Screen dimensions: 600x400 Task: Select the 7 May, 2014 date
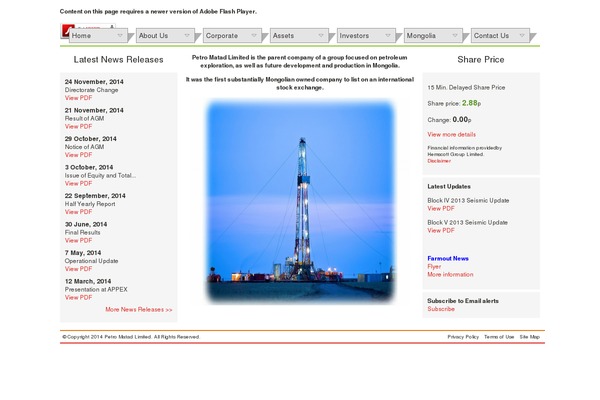pos(83,253)
